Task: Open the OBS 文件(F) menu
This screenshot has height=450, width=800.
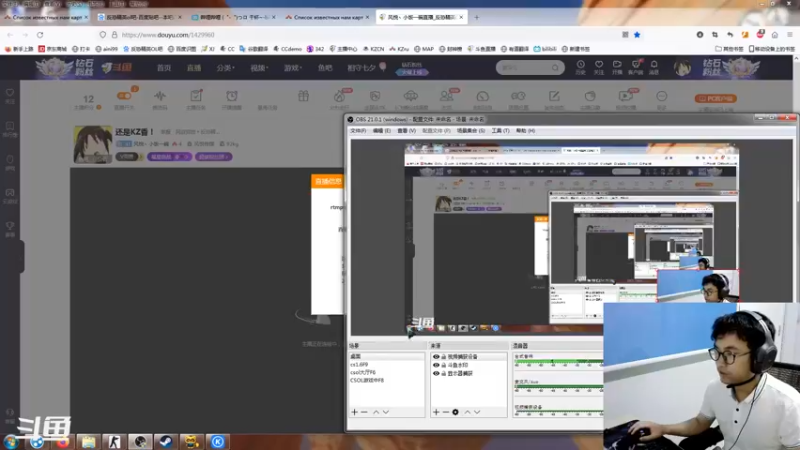Action: (x=358, y=131)
